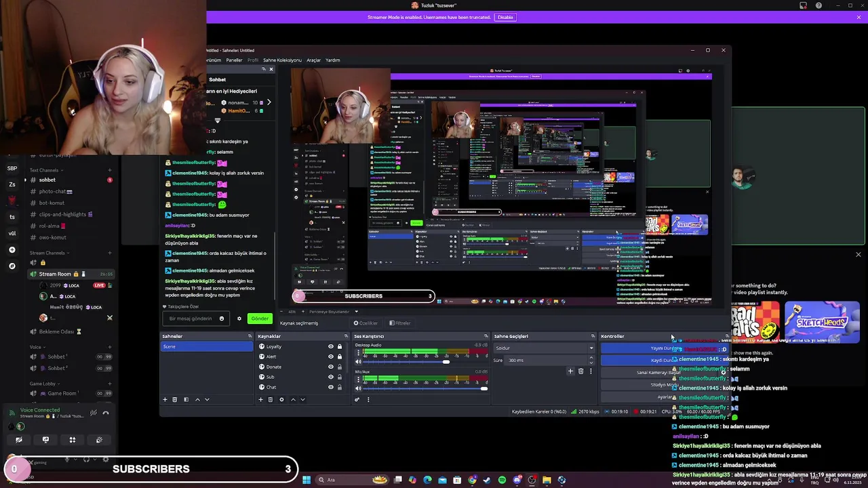Click Özellikler source properties button
Image resolution: width=868 pixels, height=488 pixels.
point(365,323)
